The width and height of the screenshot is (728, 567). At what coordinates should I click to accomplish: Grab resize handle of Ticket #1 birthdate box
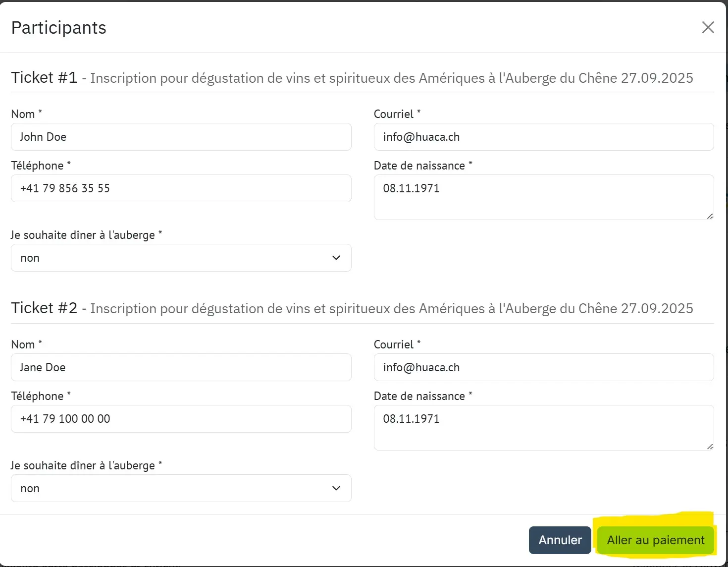coord(710,216)
